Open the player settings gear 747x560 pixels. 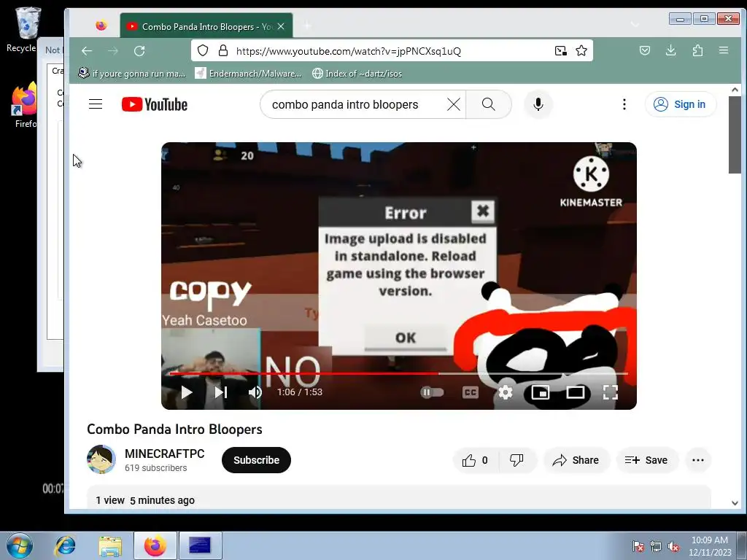pyautogui.click(x=506, y=392)
